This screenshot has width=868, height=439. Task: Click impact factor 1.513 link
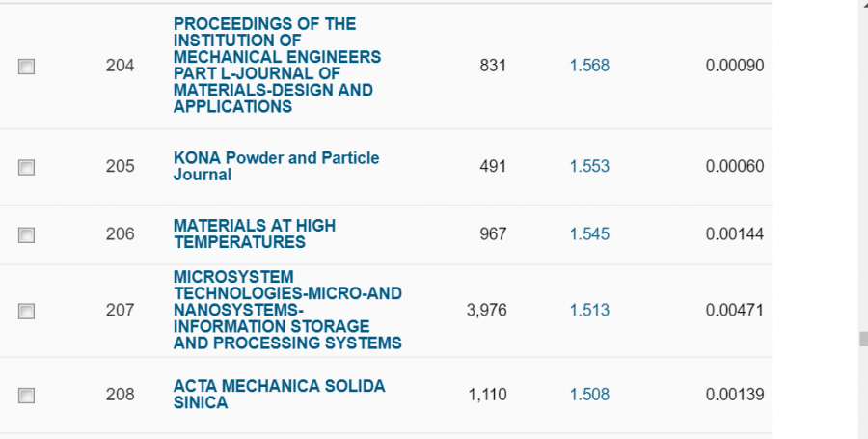click(x=589, y=310)
